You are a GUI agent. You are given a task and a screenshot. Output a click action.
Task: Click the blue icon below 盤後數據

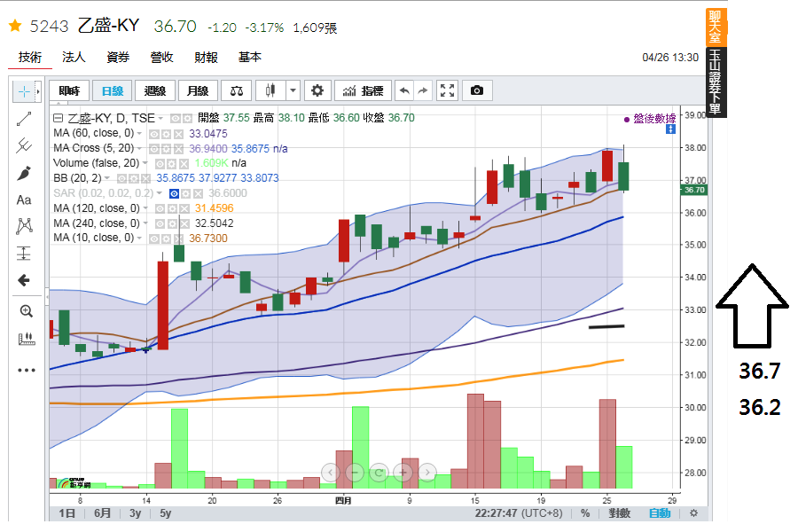tap(671, 129)
